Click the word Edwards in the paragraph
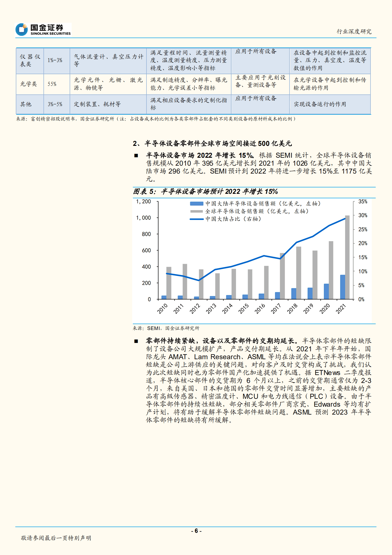392x555 pixels. 327,404
